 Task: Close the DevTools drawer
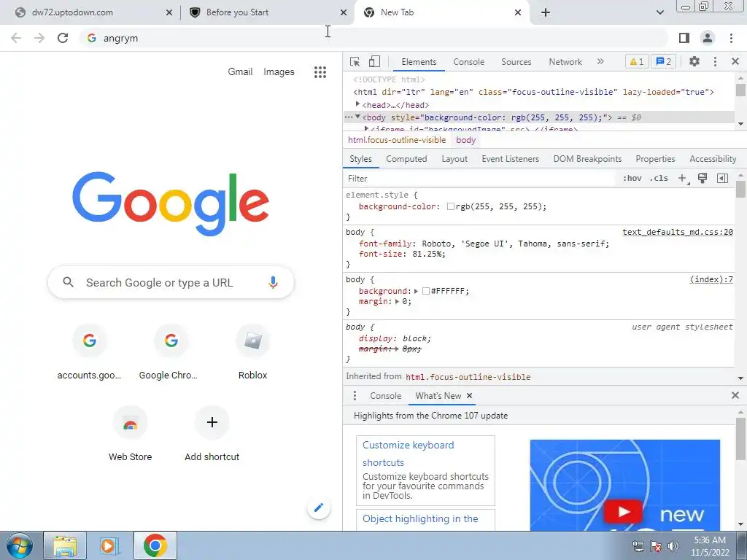pyautogui.click(x=735, y=395)
